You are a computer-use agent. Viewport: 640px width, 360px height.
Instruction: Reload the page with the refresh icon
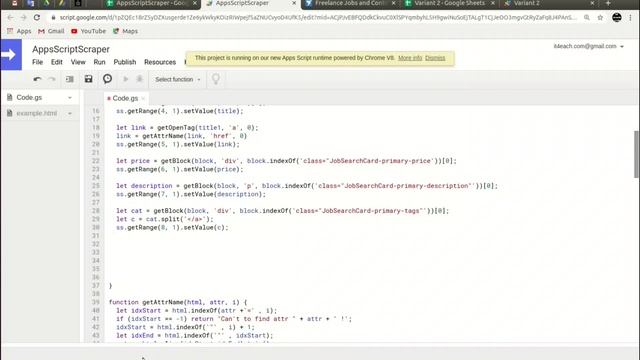(x=37, y=18)
